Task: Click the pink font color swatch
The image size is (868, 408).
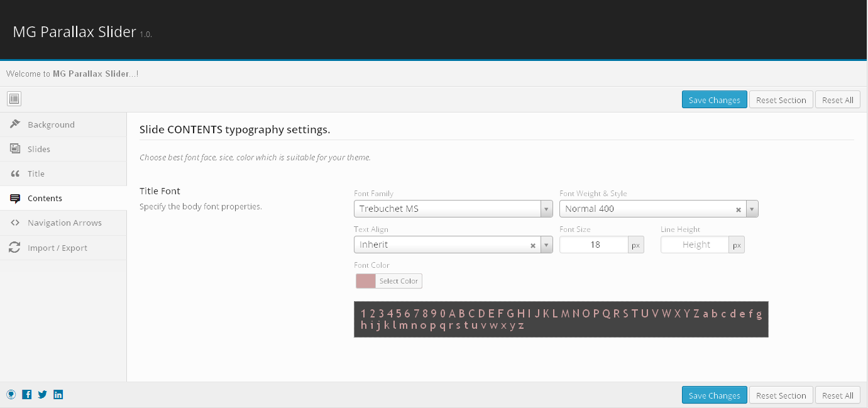Action: click(366, 281)
